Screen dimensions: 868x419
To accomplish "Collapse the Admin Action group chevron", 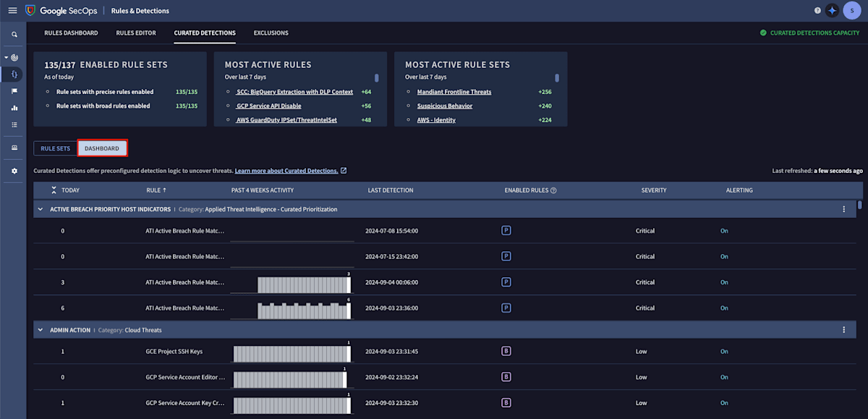I will (40, 330).
